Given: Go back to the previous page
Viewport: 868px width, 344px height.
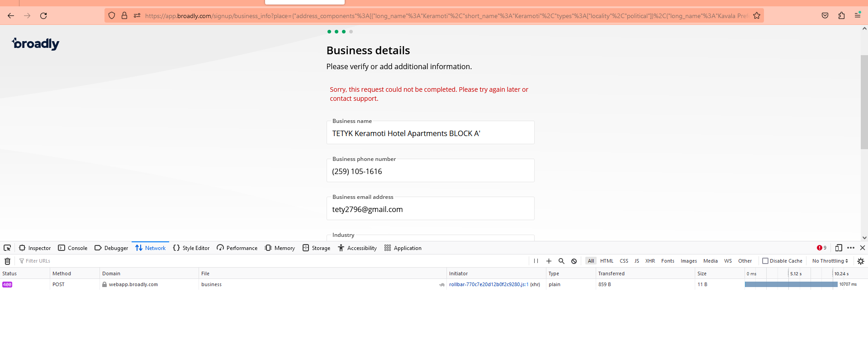Looking at the screenshot, I should coord(11,16).
